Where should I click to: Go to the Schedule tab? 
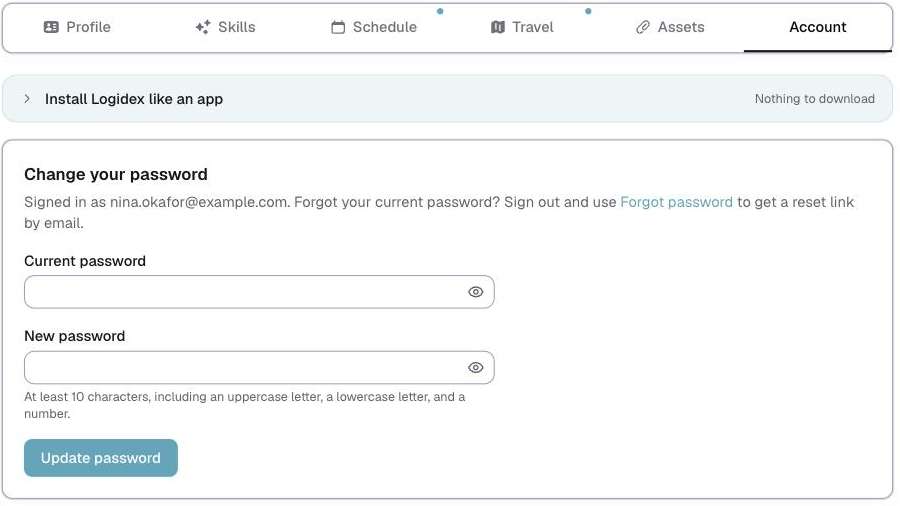[374, 27]
